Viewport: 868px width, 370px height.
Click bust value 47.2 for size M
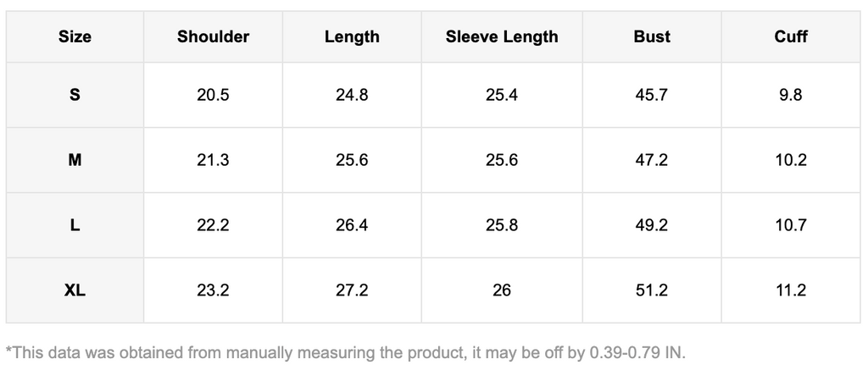point(652,160)
